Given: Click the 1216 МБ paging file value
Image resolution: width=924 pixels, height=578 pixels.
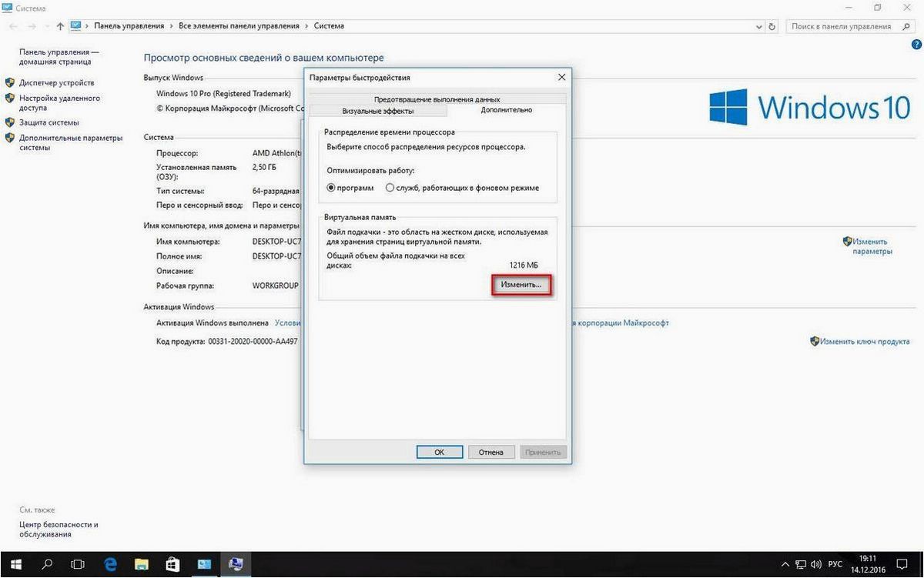Looking at the screenshot, I should [x=524, y=265].
